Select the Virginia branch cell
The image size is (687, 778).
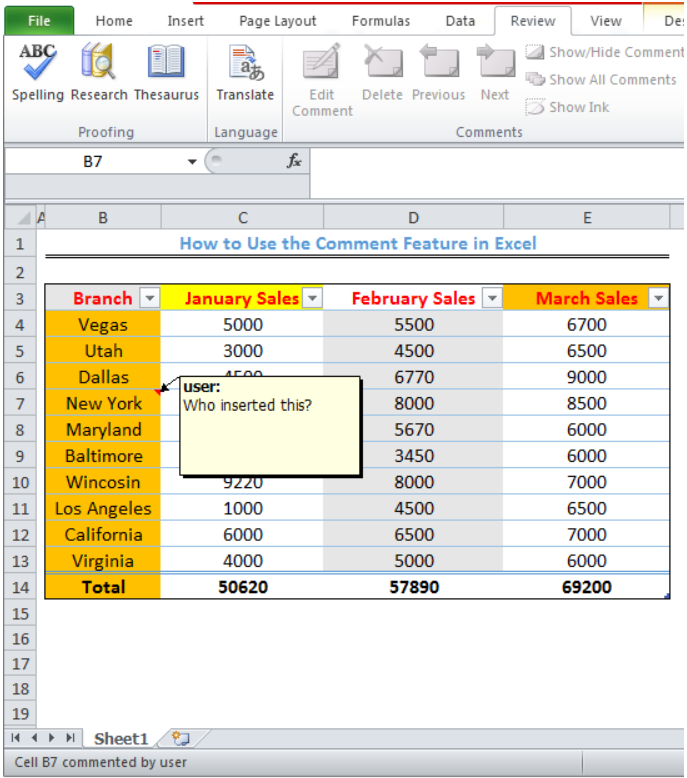point(103,561)
